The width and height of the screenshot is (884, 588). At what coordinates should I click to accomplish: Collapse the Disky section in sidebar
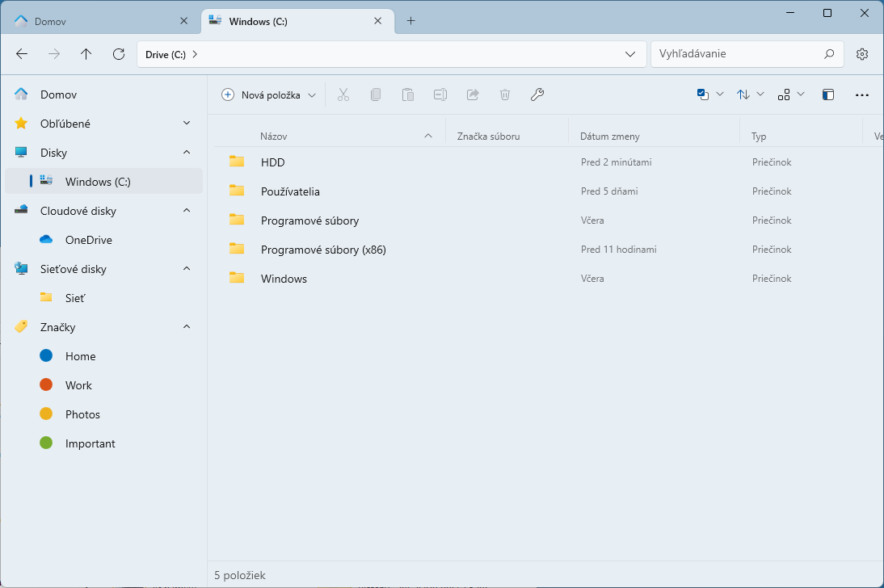[187, 153]
